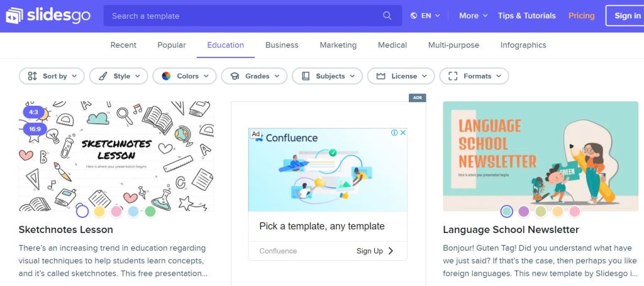Click the Subjects book icon

[x=306, y=76]
